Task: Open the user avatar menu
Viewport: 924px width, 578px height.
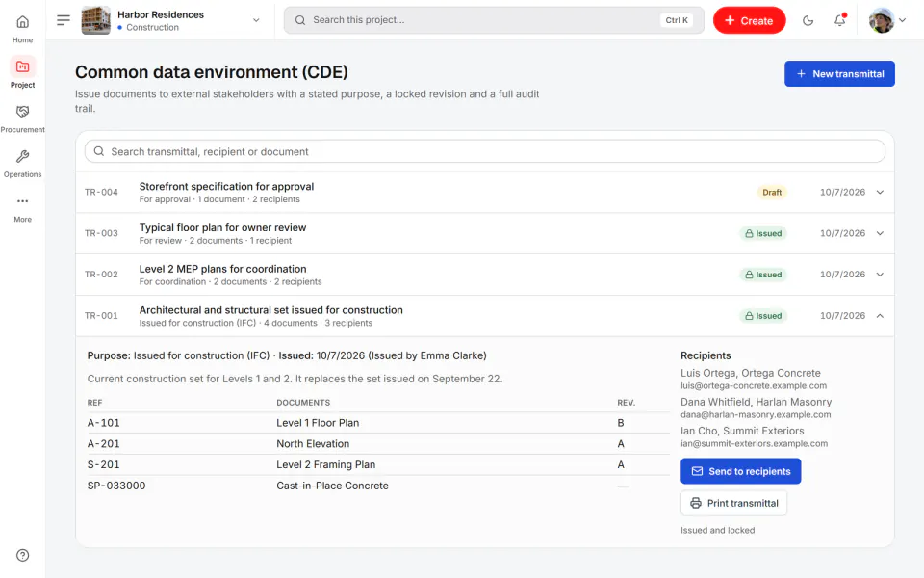Action: 887,20
